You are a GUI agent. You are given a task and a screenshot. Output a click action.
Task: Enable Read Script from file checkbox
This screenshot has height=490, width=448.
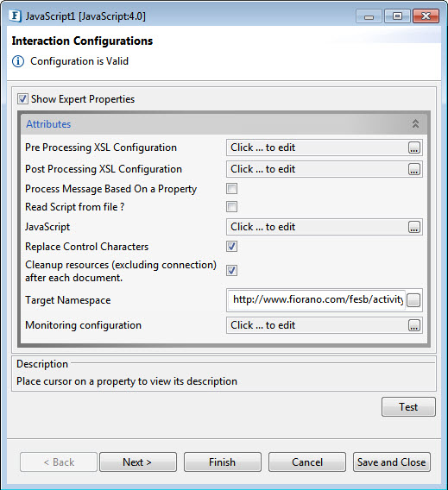tap(231, 206)
